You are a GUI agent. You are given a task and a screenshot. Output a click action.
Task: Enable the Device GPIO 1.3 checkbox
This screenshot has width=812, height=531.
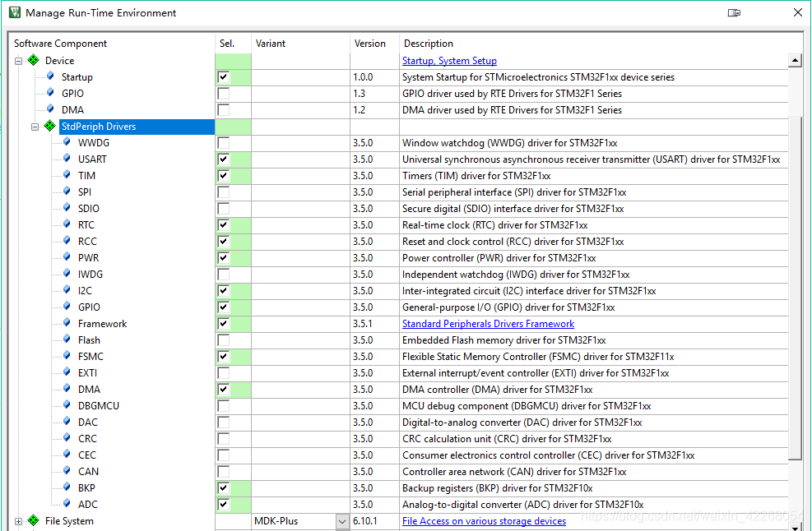point(223,94)
